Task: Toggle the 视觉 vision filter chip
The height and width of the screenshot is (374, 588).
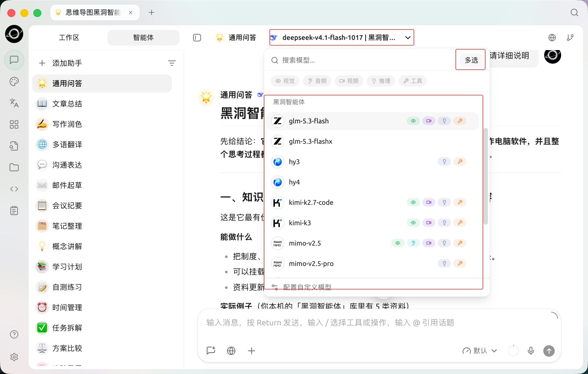Action: (x=285, y=81)
